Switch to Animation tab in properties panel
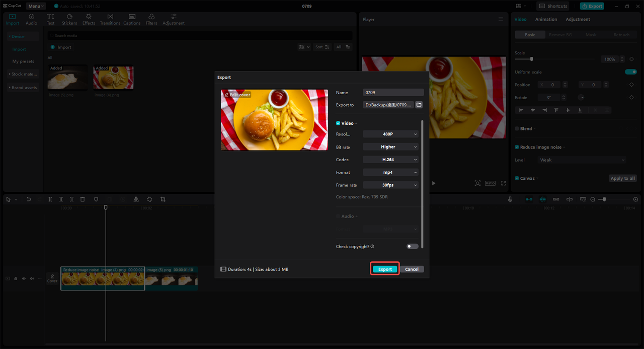Image resolution: width=644 pixels, height=349 pixels. tap(546, 19)
